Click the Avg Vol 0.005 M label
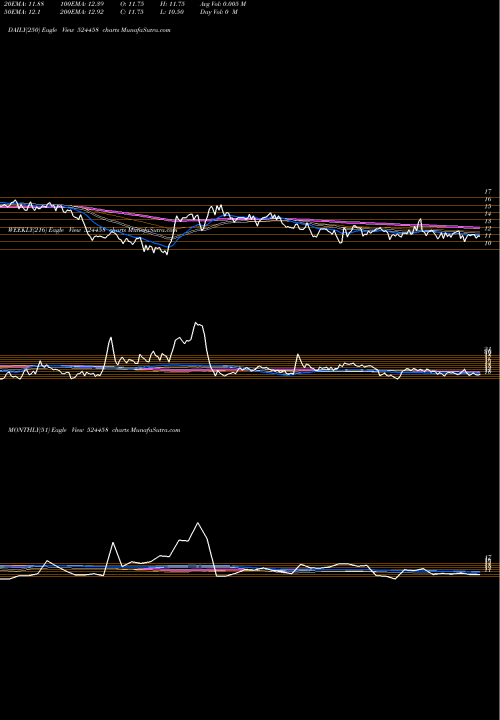This screenshot has height=720, width=500. click(x=223, y=4)
